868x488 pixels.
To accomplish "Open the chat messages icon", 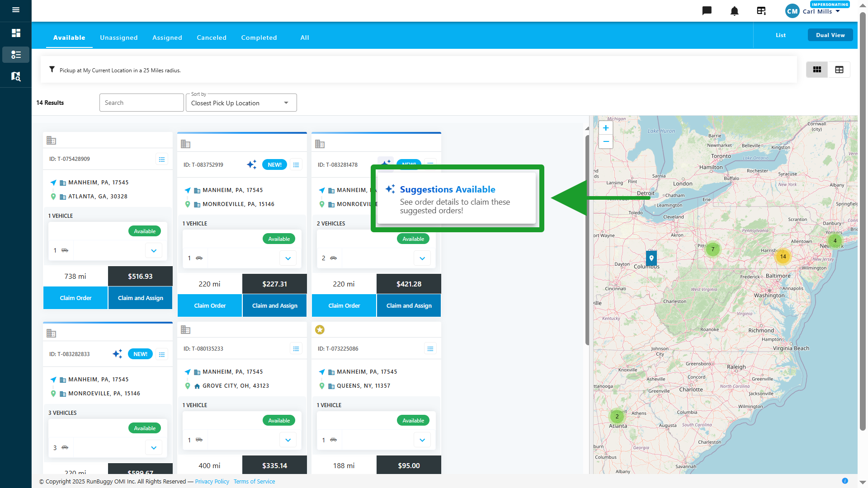I will [x=707, y=11].
